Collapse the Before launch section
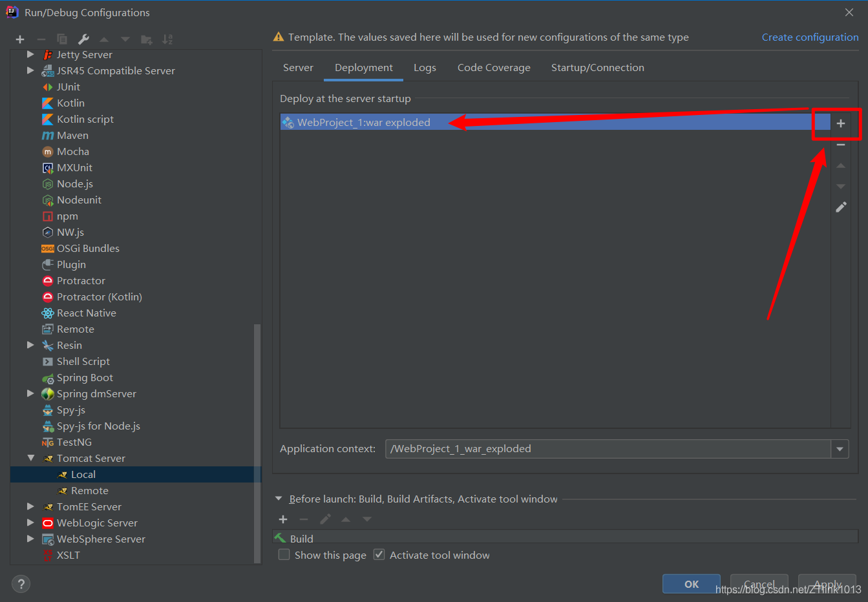This screenshot has width=868, height=602. [279, 499]
